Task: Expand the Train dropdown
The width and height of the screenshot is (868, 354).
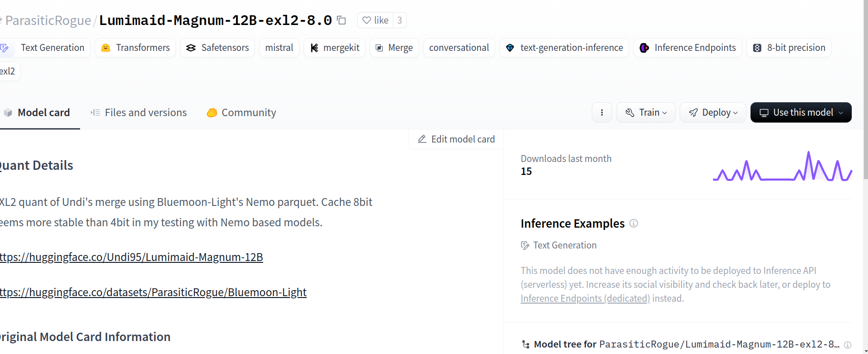Action: [x=646, y=112]
